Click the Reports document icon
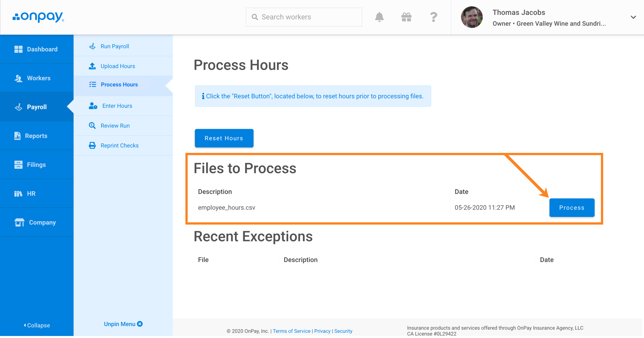644x338 pixels. (17, 136)
